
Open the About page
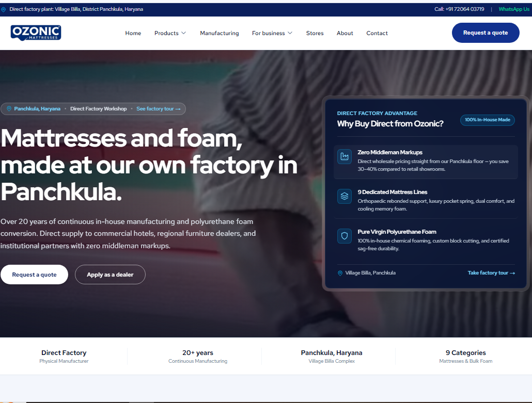click(x=345, y=33)
